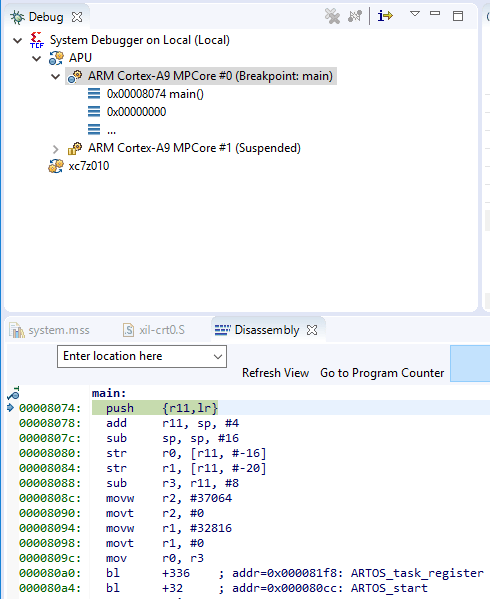
Task: Click the xil-crt0.S assembly file icon
Action: click(x=129, y=330)
